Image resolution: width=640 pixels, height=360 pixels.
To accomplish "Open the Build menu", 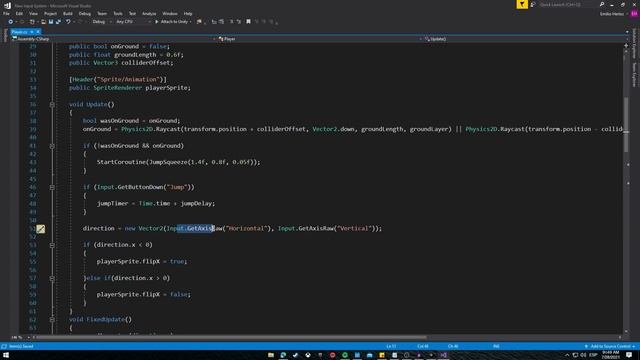I will click(x=68, y=13).
